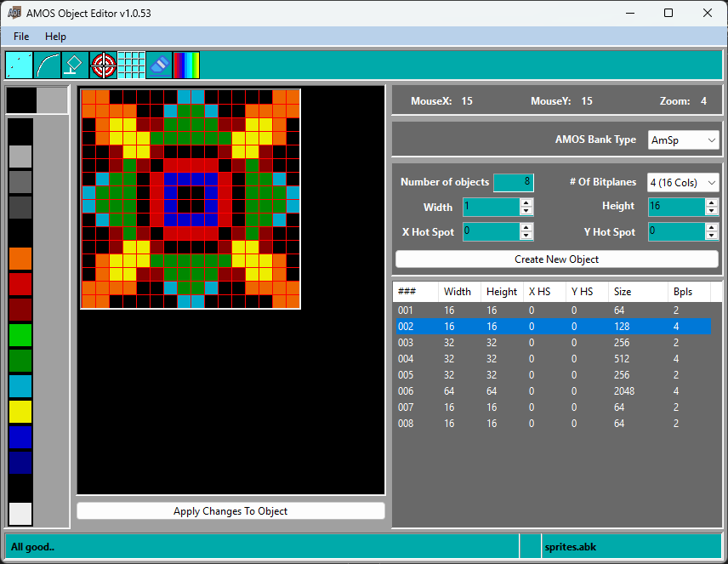Click the Height column header

pos(502,292)
